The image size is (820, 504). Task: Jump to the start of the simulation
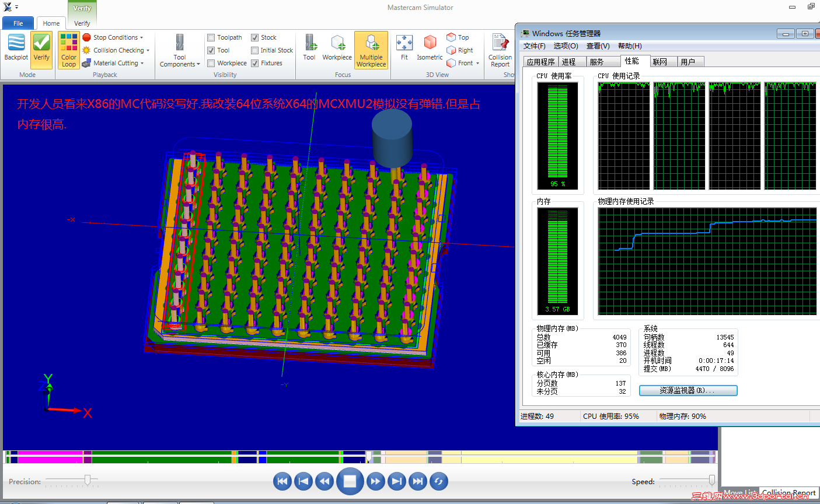click(x=282, y=481)
